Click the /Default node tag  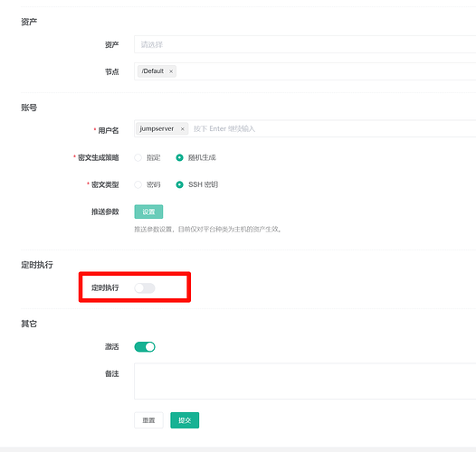(x=153, y=71)
